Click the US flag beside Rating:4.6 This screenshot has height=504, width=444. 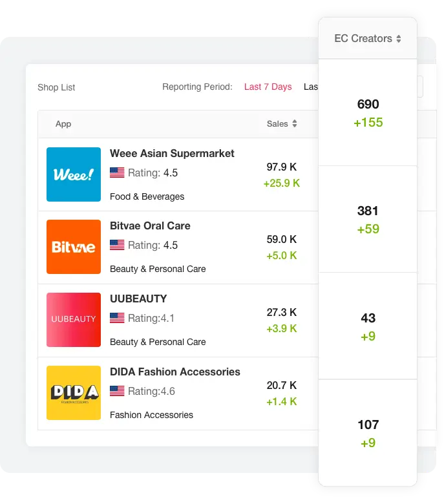tap(117, 391)
